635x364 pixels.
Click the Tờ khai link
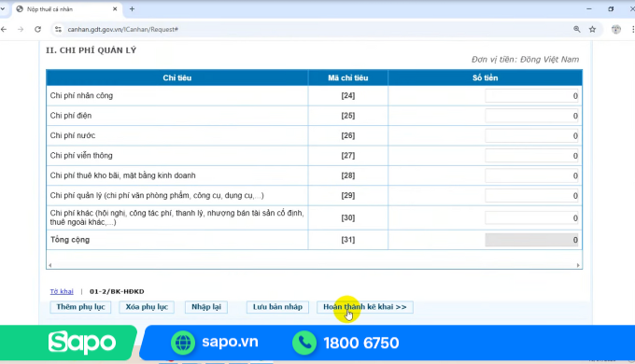(x=62, y=291)
